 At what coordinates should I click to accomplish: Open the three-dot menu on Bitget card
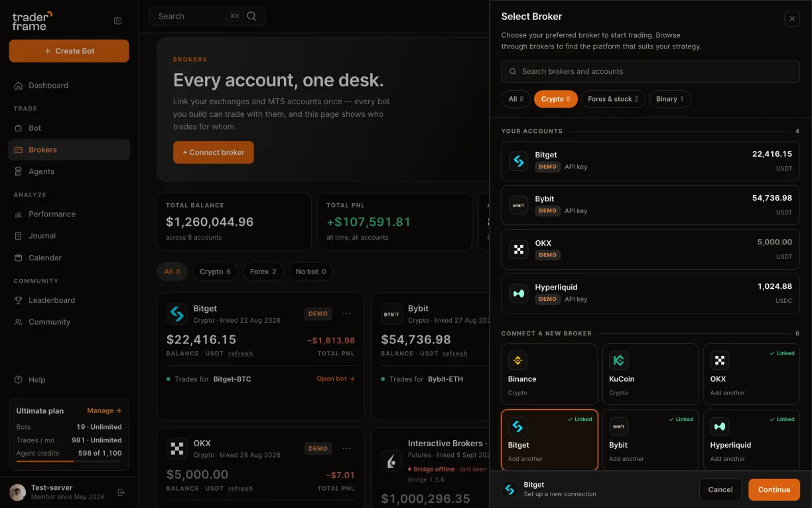click(346, 313)
